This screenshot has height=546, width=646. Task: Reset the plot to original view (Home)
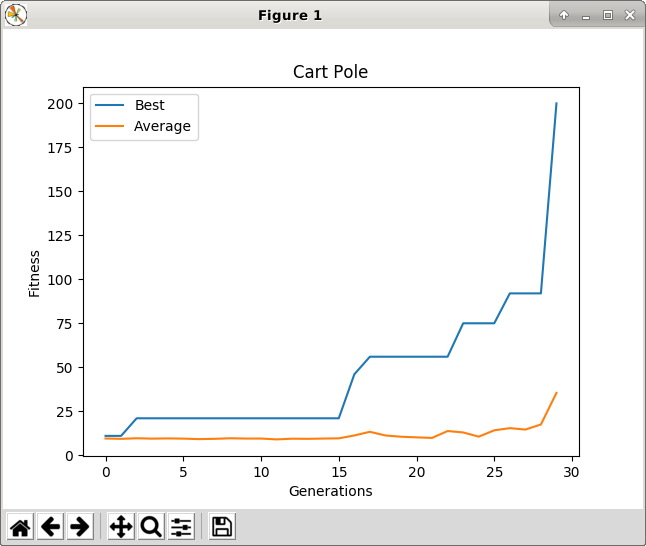pyautogui.click(x=20, y=526)
